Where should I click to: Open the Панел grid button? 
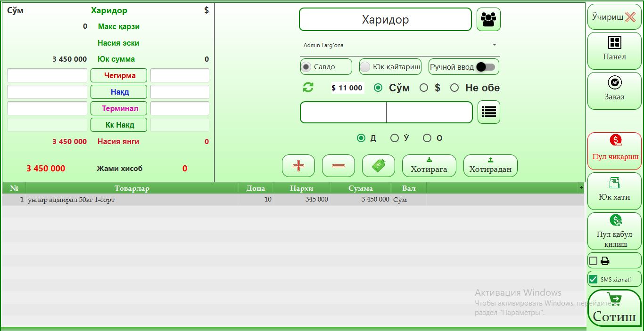(x=614, y=49)
